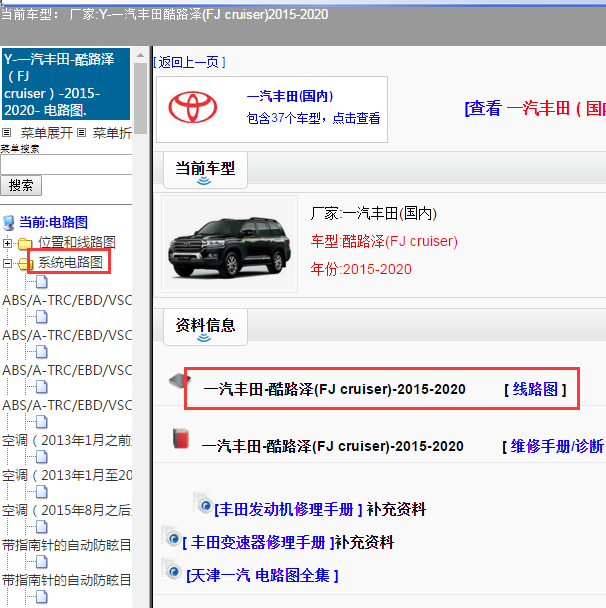Click the Land Cruiser vehicle thumbnail
Viewport: 606px width, 608px height.
click(230, 244)
